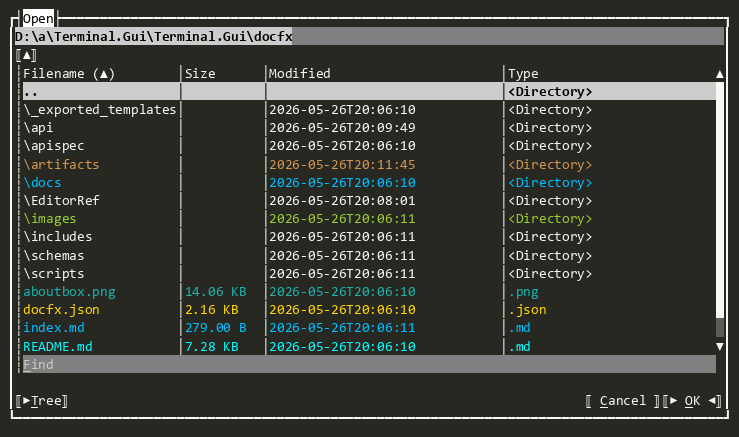Select the \docs folder
This screenshot has width=739, height=437.
pyautogui.click(x=42, y=182)
